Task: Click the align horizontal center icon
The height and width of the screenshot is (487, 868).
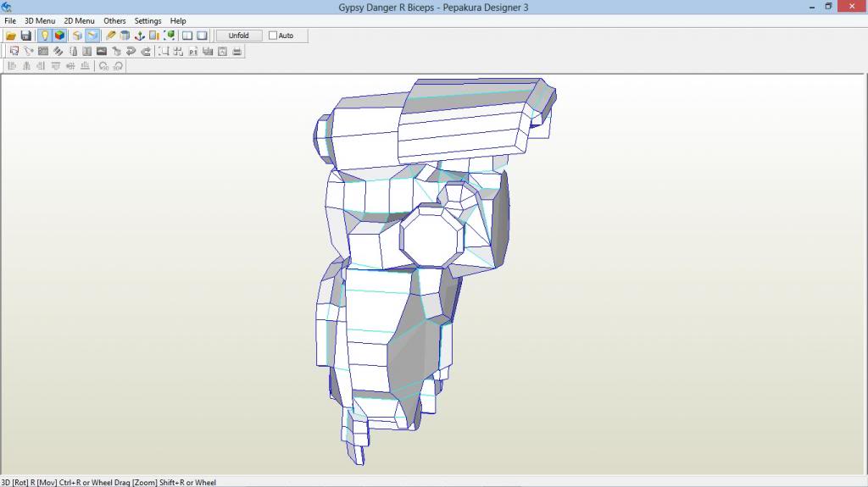Action: 26,66
